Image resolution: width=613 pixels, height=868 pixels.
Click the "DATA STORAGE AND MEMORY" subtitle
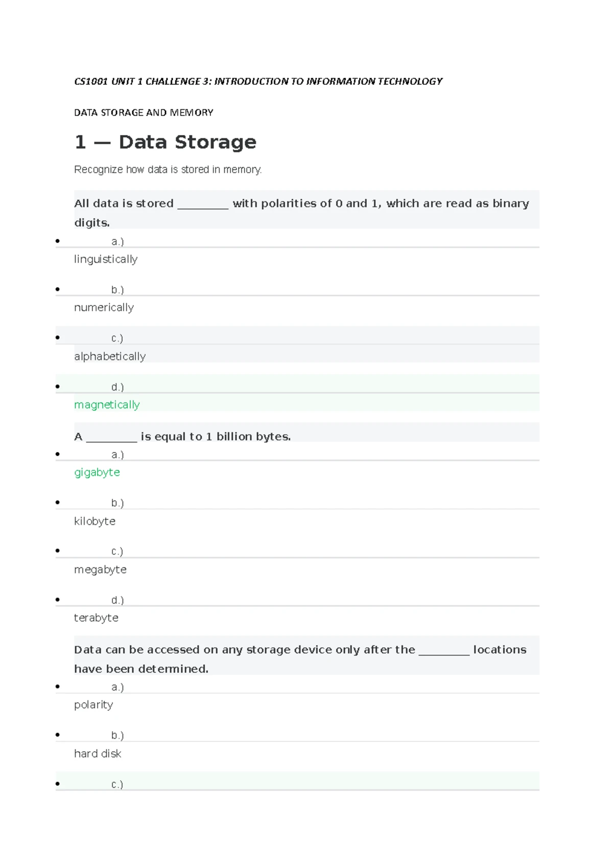tap(144, 112)
